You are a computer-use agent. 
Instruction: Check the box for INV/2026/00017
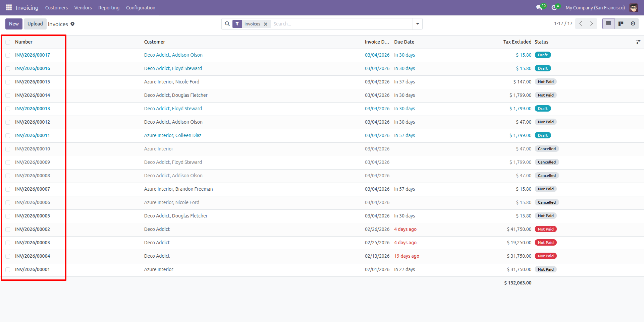click(x=8, y=55)
